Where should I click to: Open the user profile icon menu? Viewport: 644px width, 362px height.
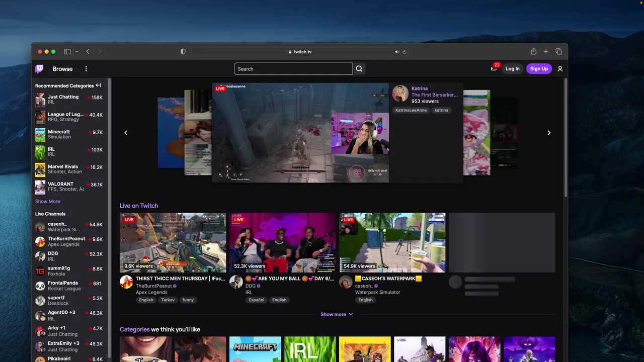tap(560, 69)
